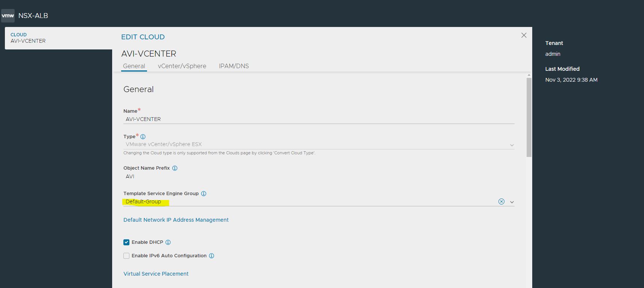Enable IPv6 Auto Configuration checkbox
The height and width of the screenshot is (288, 644).
click(126, 256)
